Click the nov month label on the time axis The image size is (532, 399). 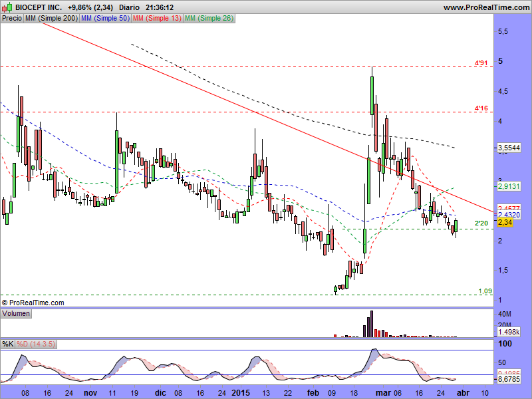[90, 393]
